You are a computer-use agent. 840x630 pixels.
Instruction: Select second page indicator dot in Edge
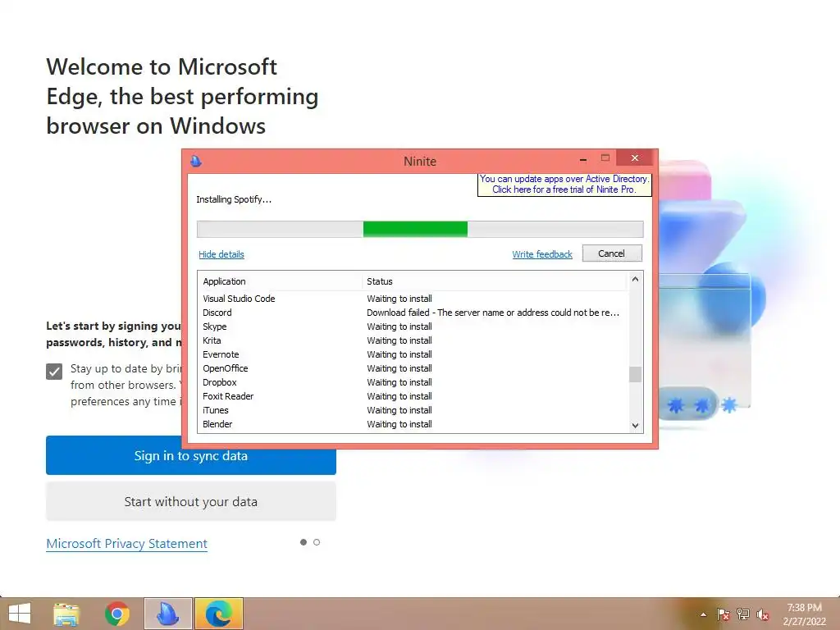coord(317,542)
